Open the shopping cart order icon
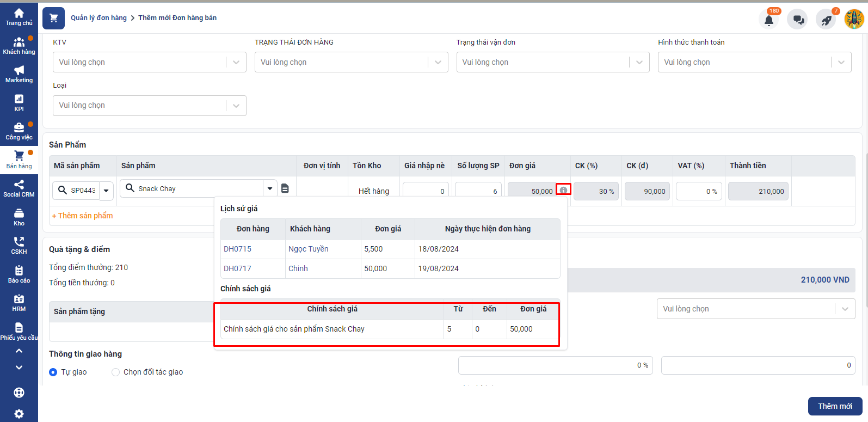 [53, 18]
